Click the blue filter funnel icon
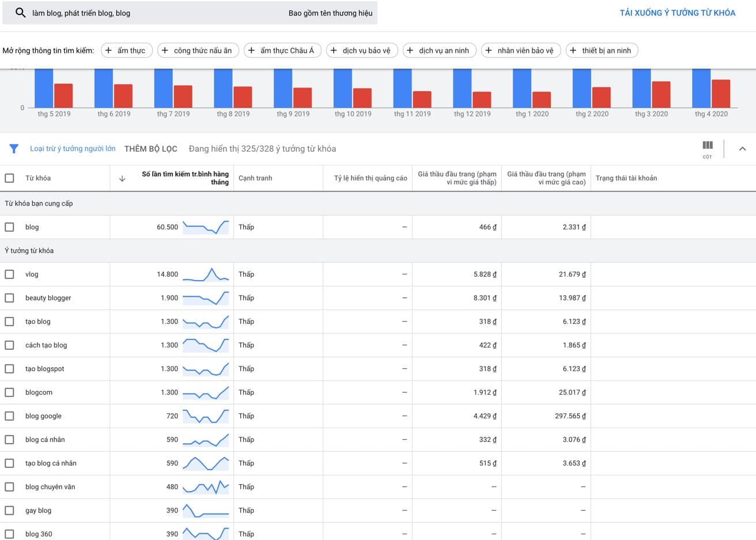756x540 pixels. click(14, 149)
